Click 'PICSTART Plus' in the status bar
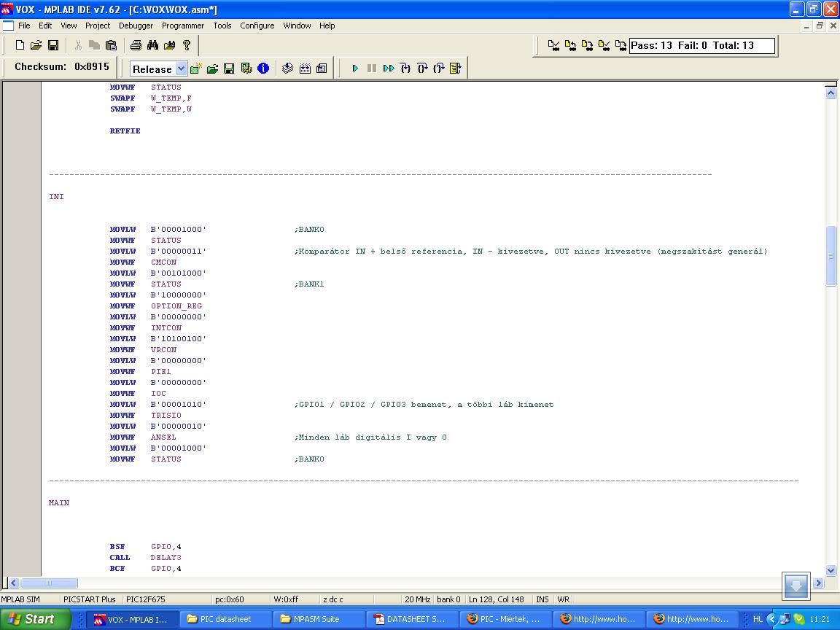The image size is (840, 630). pyautogui.click(x=90, y=599)
